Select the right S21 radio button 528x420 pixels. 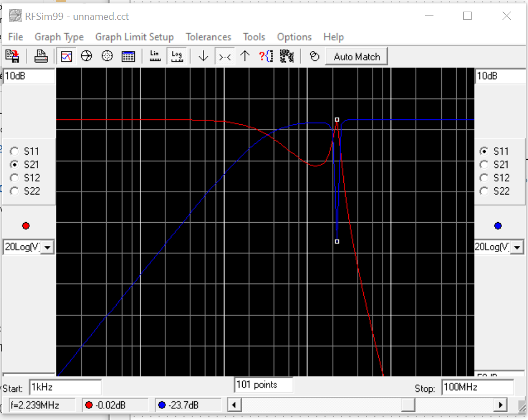[484, 165]
